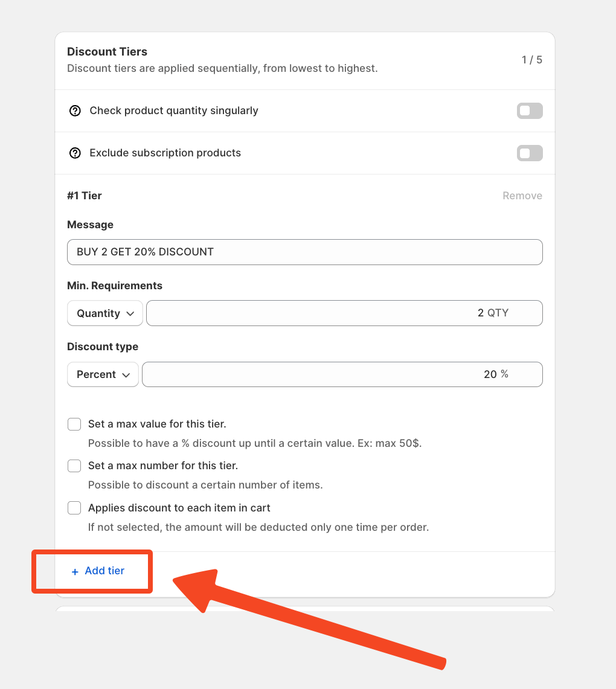Image resolution: width=616 pixels, height=689 pixels.
Task: Click the #1 Tier heading
Action: click(x=85, y=196)
